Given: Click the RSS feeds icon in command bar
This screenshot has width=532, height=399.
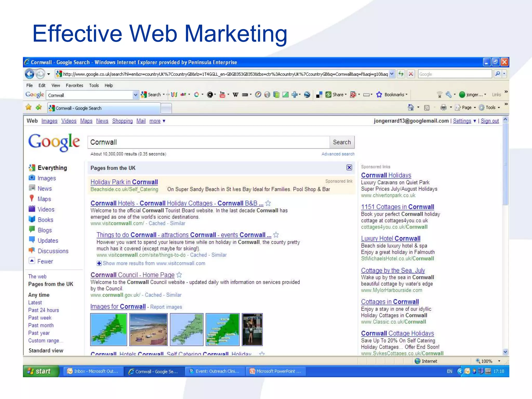Looking at the screenshot, I should [427, 108].
